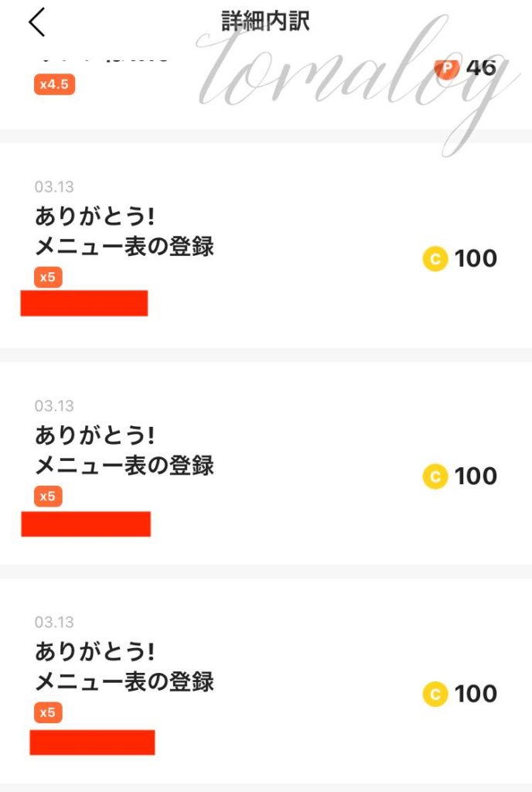Open second メニュー表の登録 entry title
The width and height of the screenshot is (532, 792).
[124, 465]
